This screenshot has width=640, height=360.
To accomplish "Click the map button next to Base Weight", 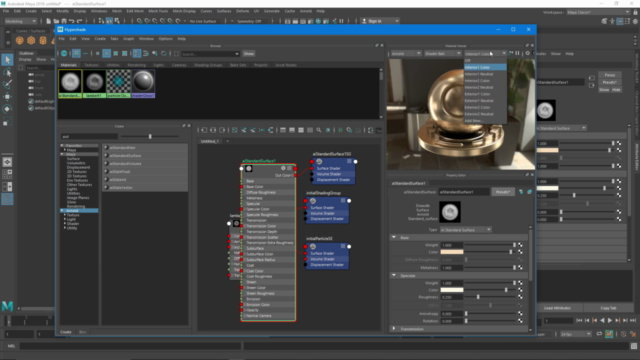I will click(x=520, y=245).
